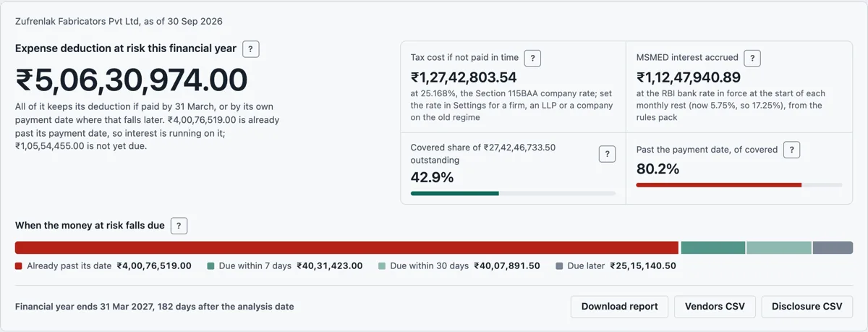The width and height of the screenshot is (868, 332).
Task: Click the legend amount ₹40,07,891.50
Action: [x=507, y=266]
